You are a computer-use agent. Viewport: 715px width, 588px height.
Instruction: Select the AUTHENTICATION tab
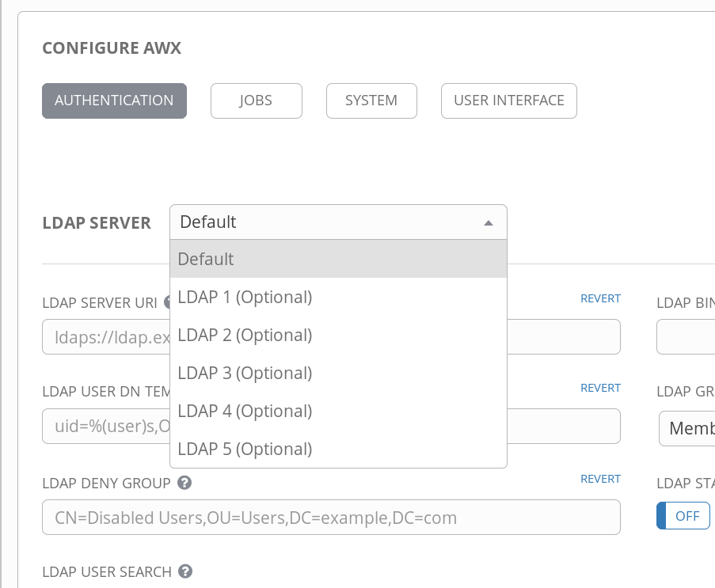point(114,101)
